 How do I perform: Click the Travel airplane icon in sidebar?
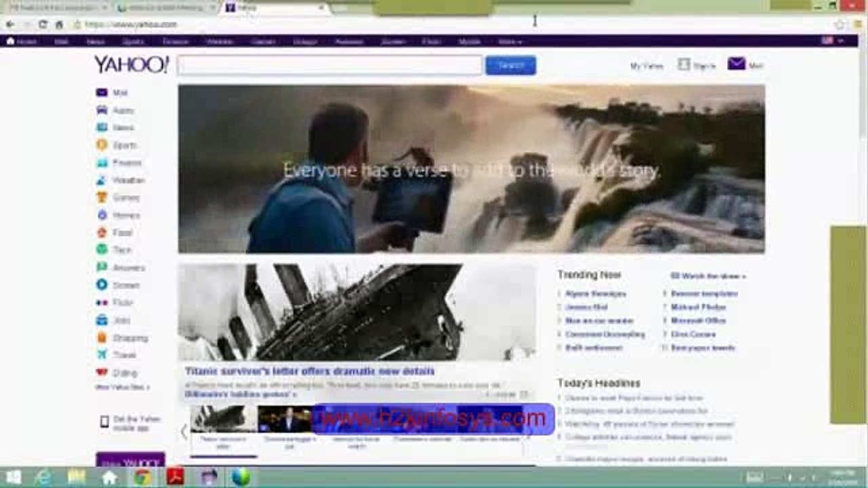click(102, 354)
